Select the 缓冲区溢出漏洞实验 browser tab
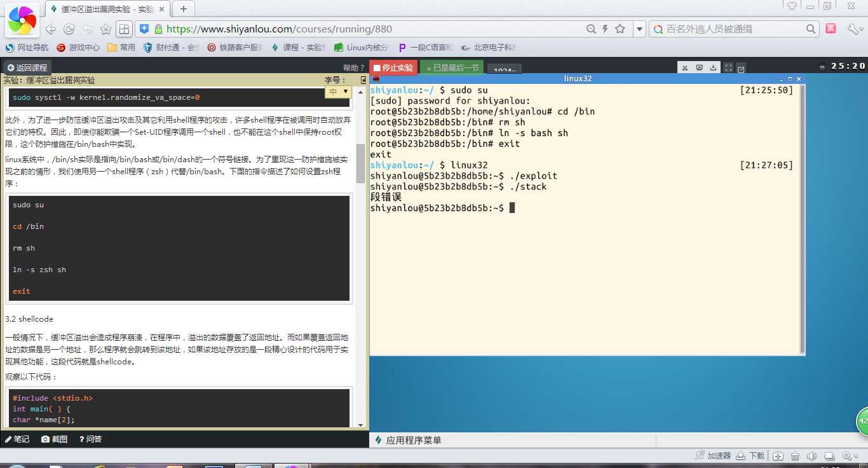 (x=108, y=9)
